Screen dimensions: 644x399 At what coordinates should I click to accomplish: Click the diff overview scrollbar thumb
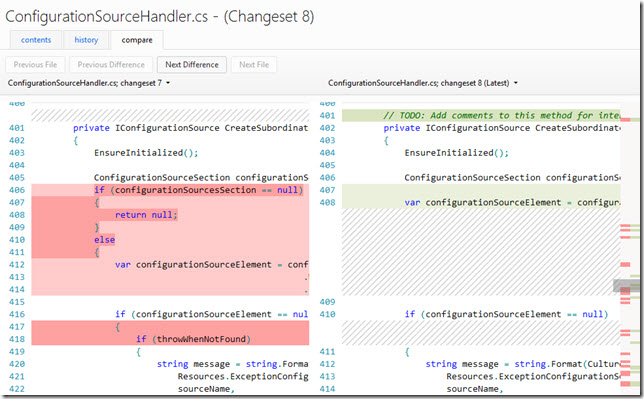626,285
